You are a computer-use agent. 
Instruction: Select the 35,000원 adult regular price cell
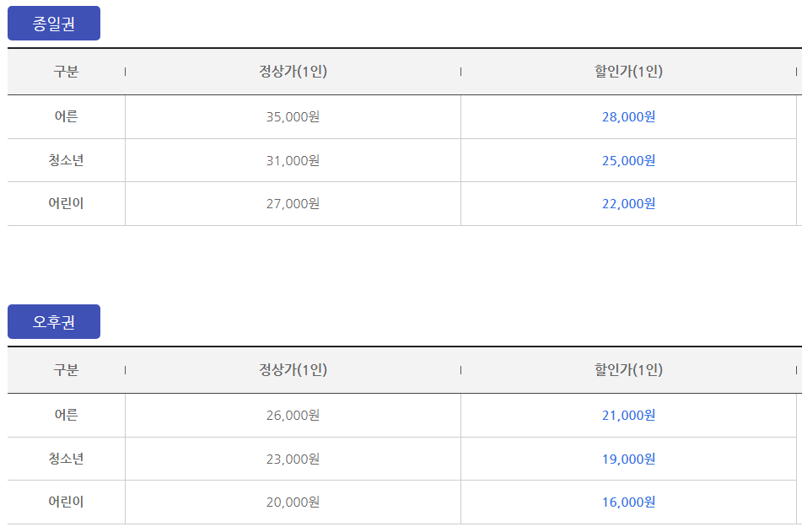pyautogui.click(x=293, y=117)
